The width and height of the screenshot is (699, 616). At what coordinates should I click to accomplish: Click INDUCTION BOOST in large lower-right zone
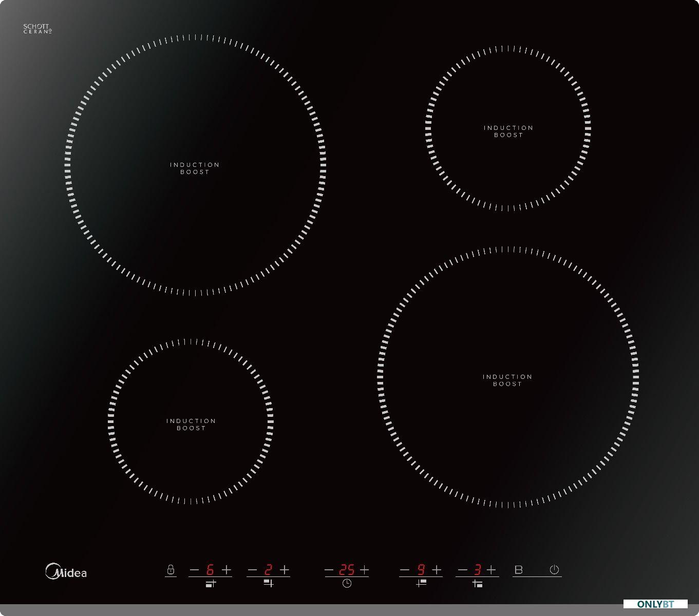click(x=507, y=380)
